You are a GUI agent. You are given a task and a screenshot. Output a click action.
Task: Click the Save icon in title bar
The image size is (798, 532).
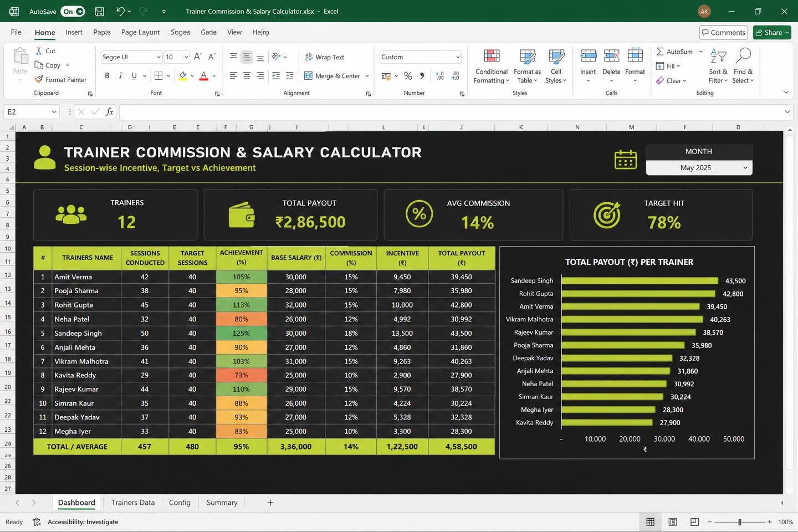coord(99,11)
